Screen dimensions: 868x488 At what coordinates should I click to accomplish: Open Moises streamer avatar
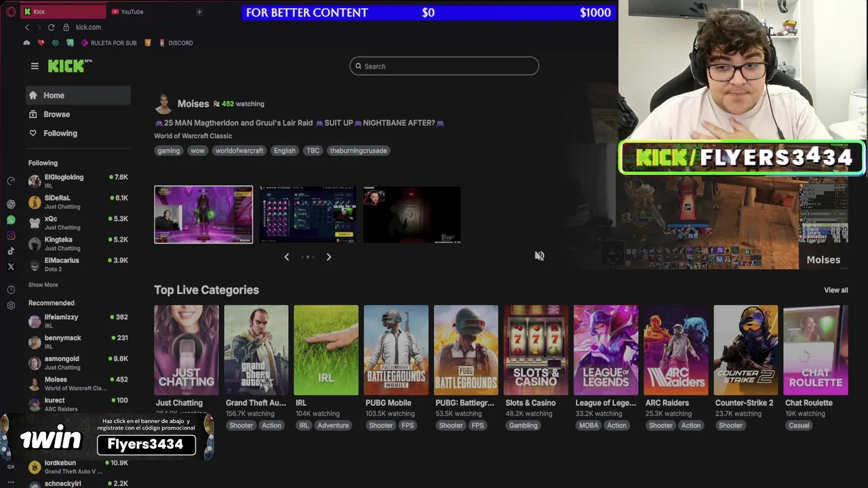163,104
